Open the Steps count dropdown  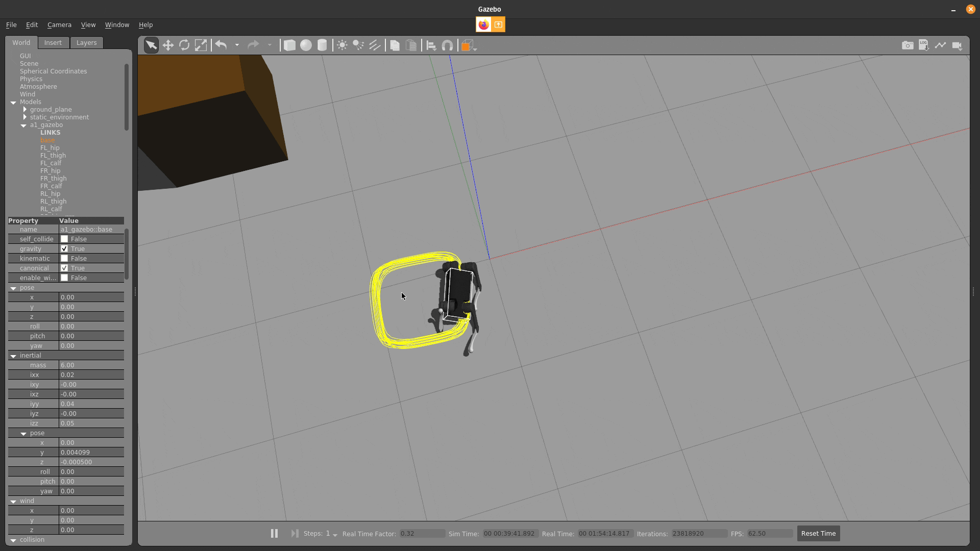click(335, 535)
